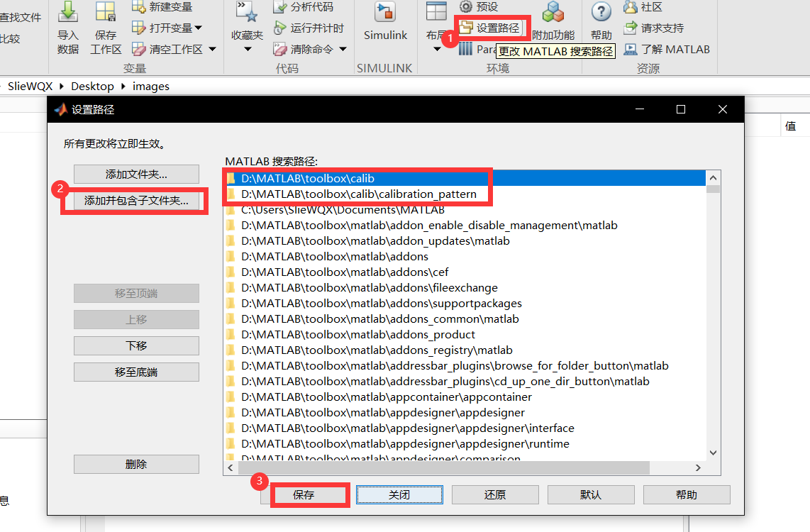Select path D:\MATLAB\toolbox\calib
Image resolution: width=810 pixels, height=532 pixels.
[x=465, y=178]
